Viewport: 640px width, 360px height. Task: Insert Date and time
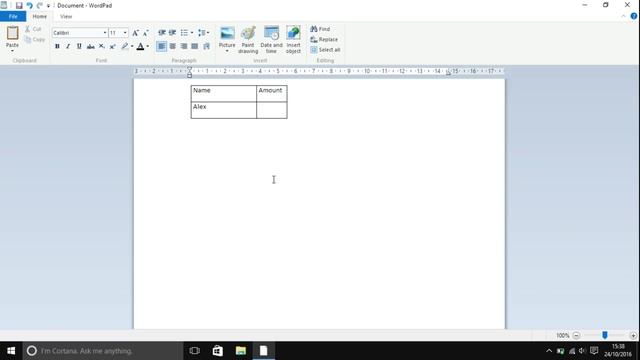[271, 40]
